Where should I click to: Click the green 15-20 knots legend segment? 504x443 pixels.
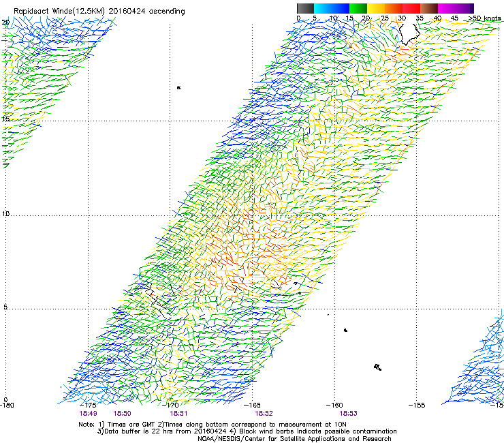click(358, 8)
